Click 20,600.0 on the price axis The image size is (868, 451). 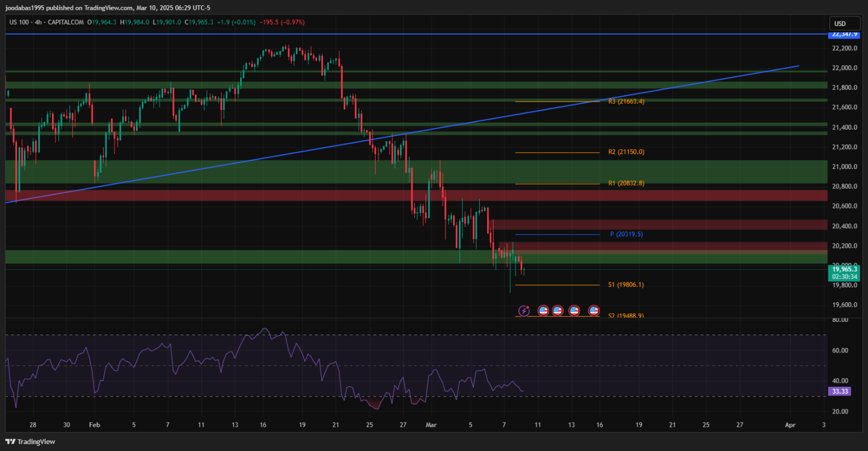pyautogui.click(x=844, y=206)
